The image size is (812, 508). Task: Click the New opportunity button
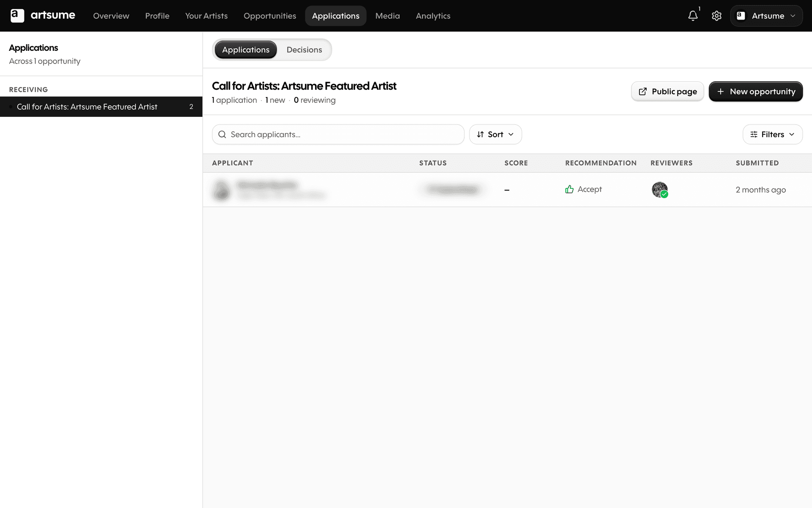(756, 91)
